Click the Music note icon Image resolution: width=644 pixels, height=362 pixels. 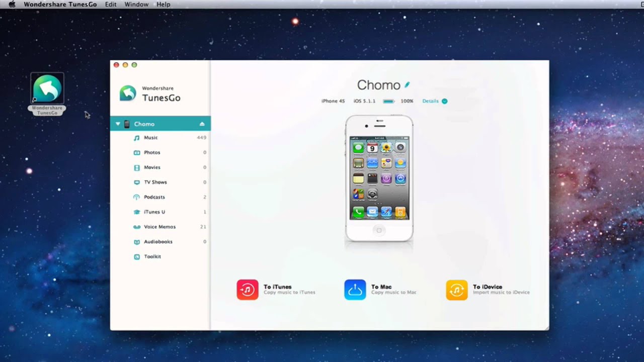coord(137,138)
